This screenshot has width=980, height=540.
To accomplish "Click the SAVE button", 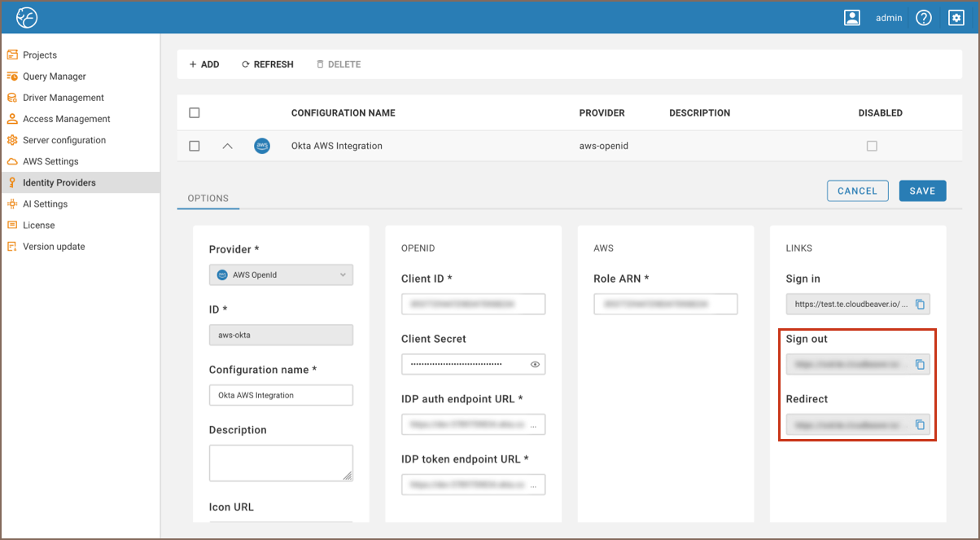I will click(x=922, y=191).
